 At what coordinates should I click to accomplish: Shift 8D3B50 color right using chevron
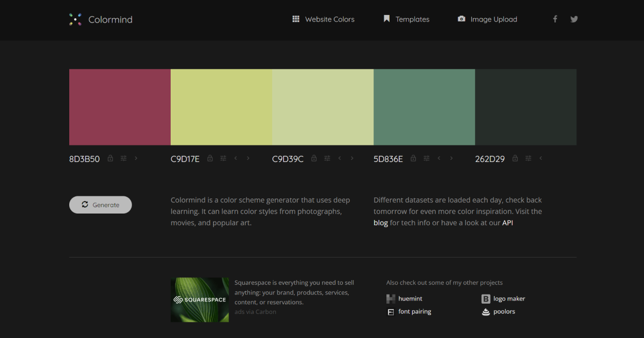click(x=136, y=158)
